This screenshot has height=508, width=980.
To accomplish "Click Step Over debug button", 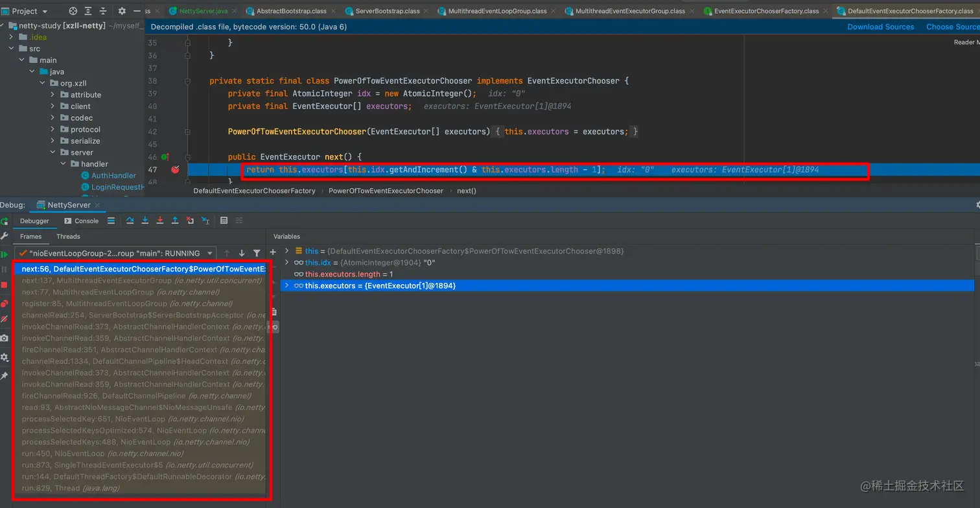I will (x=130, y=221).
